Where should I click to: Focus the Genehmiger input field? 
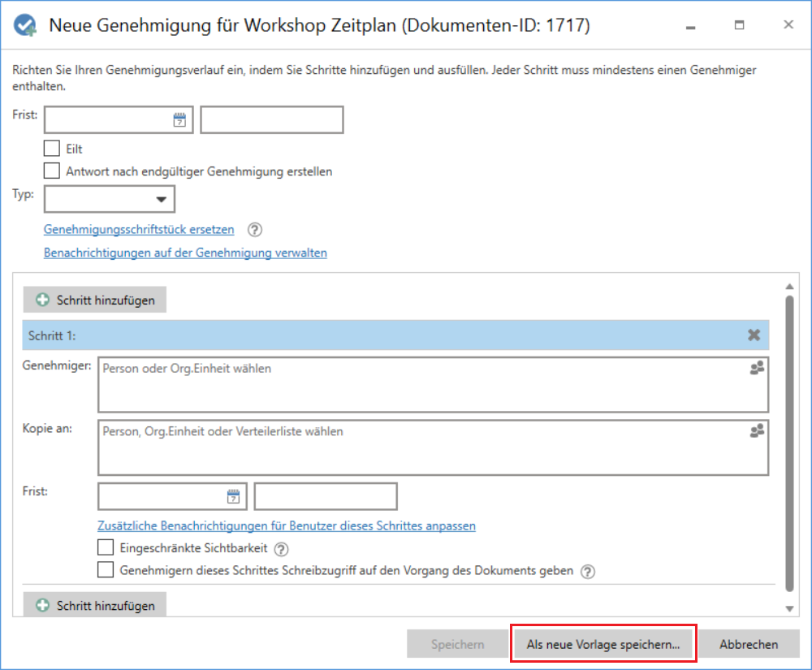pos(433,385)
